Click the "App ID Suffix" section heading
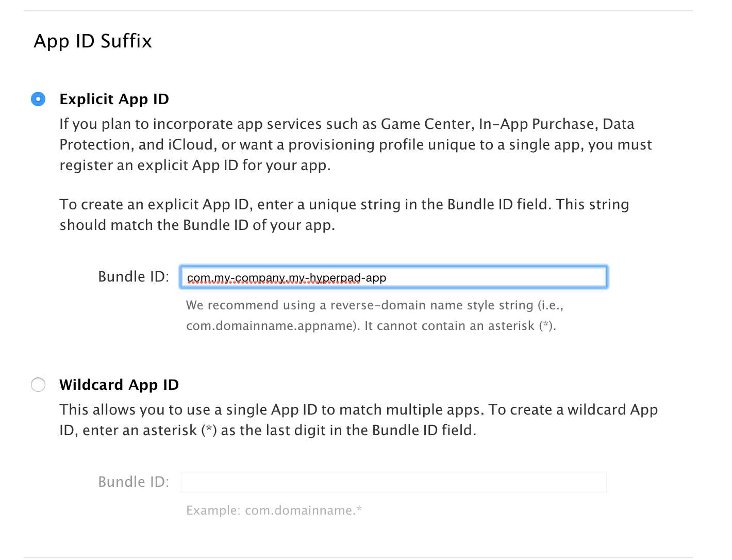 (x=93, y=41)
